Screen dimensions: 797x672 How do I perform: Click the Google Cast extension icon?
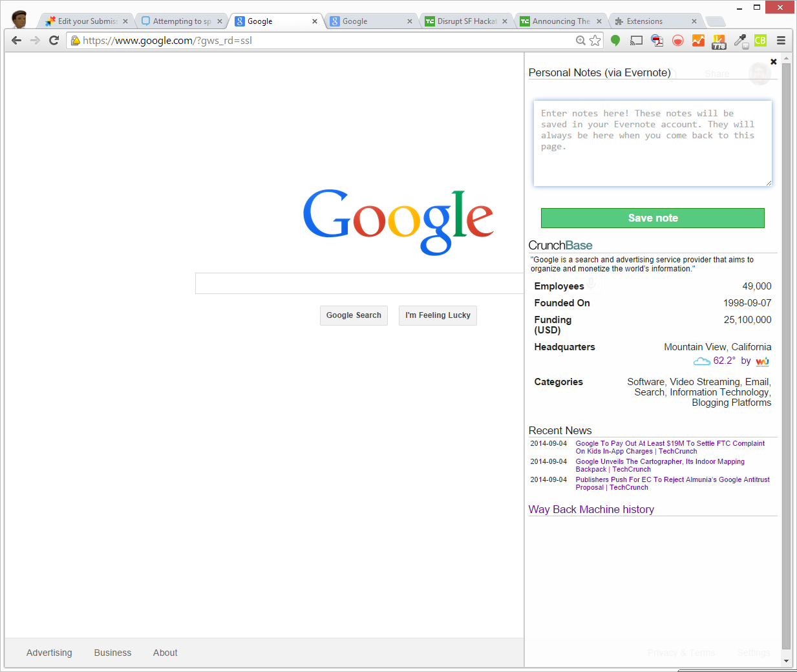(636, 41)
